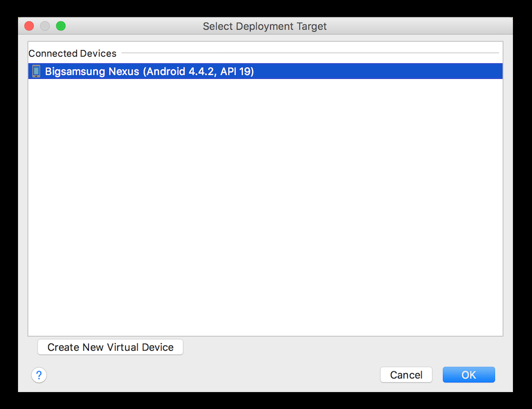This screenshot has width=532, height=409.
Task: Click Create New Virtual Device
Action: 111,347
